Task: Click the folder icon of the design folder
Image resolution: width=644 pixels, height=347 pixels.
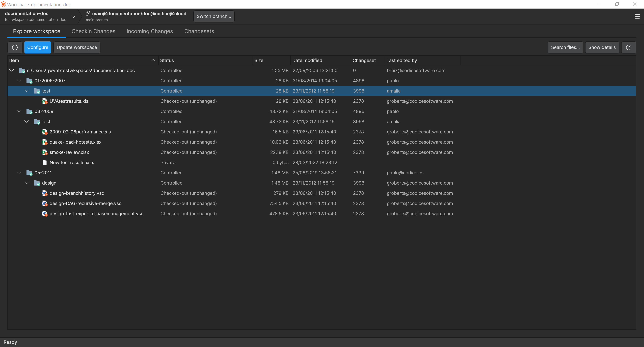Action: point(37,183)
